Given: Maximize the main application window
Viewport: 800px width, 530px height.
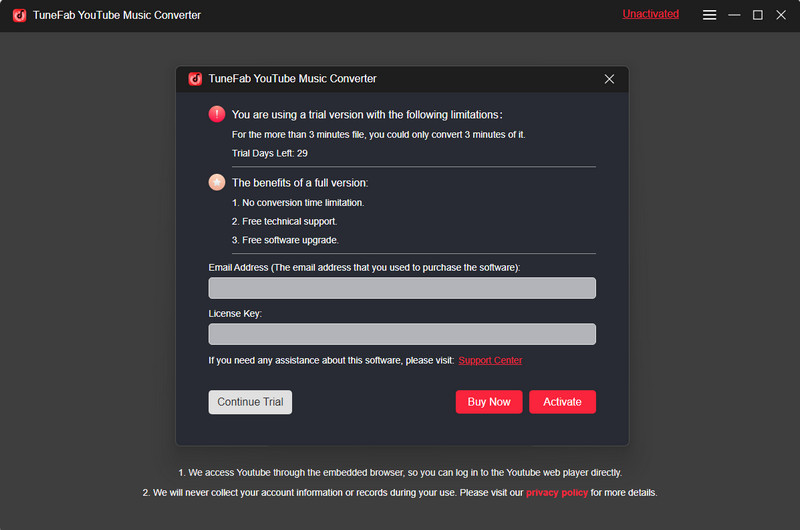Looking at the screenshot, I should pyautogui.click(x=758, y=15).
